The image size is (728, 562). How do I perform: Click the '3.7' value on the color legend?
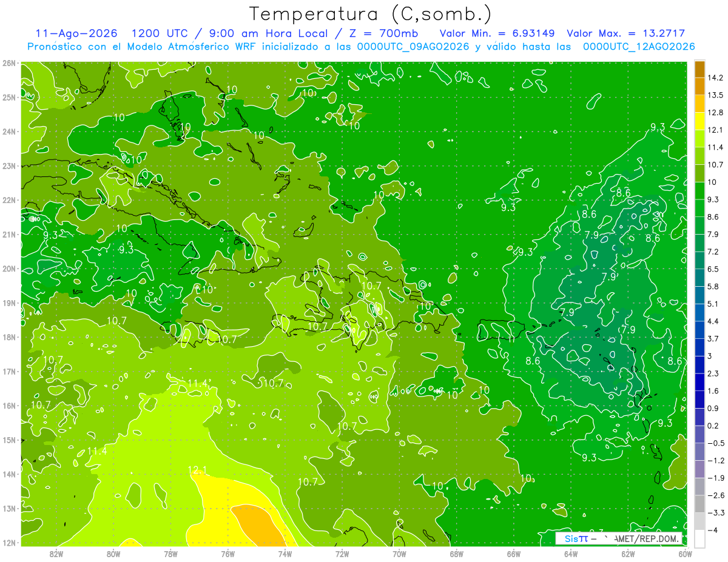[714, 338]
